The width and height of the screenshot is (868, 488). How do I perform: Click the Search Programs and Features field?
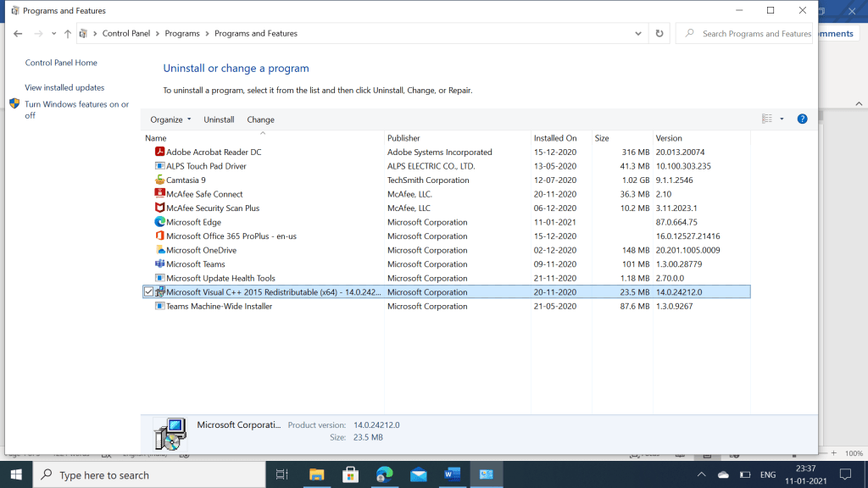click(744, 33)
